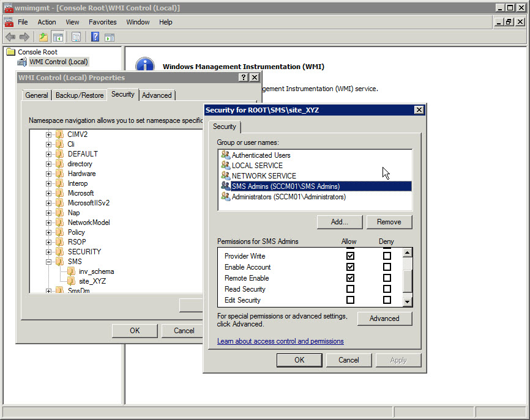Check Allow for Read Security
Screen dimensions: 530x420
(x=350, y=289)
